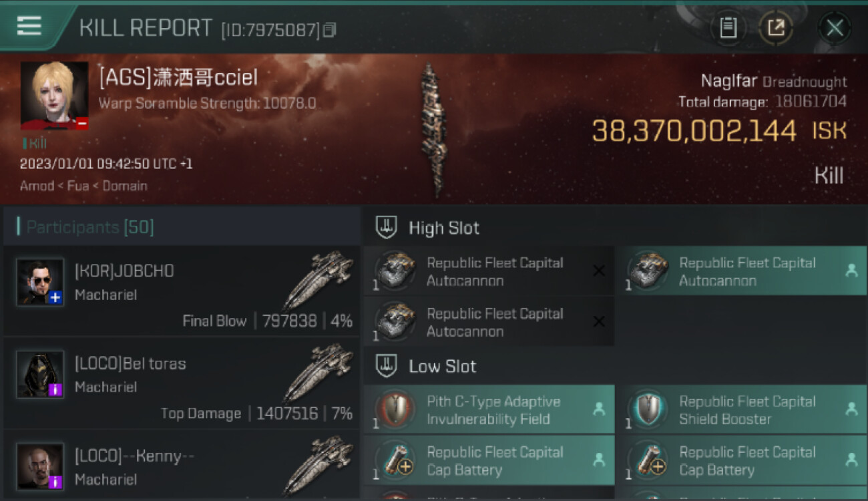Open Bel toras participant entry

(x=182, y=382)
